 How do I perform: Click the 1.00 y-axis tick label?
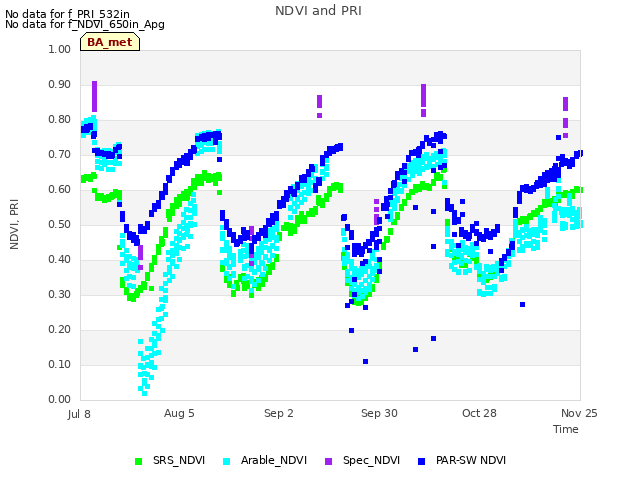click(x=60, y=49)
